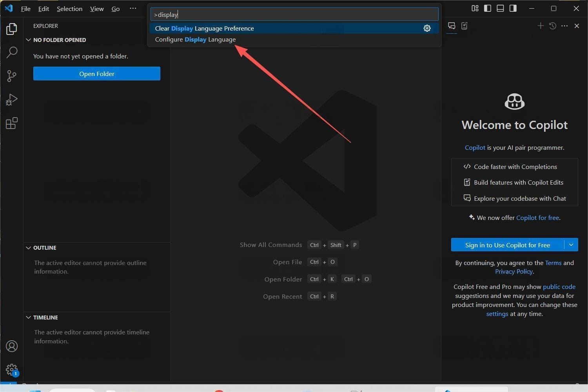This screenshot has width=588, height=392.
Task: Select Configure Display Language command
Action: [x=195, y=40]
